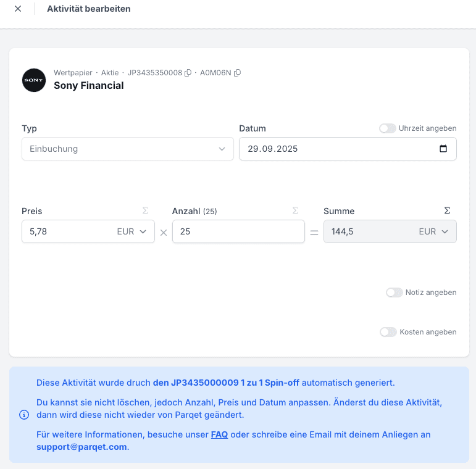Screen dimensions: 476x469
Task: Open the Preis EUR currency dropdown
Action: [x=132, y=231]
